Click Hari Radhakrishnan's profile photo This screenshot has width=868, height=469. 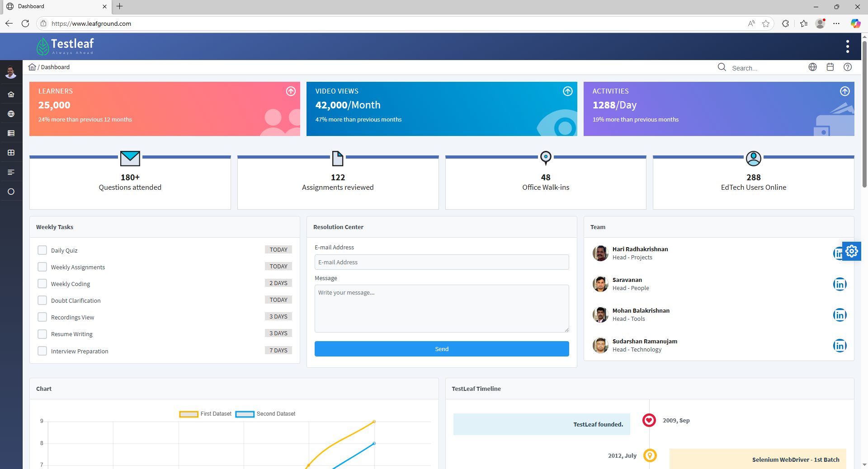point(600,253)
